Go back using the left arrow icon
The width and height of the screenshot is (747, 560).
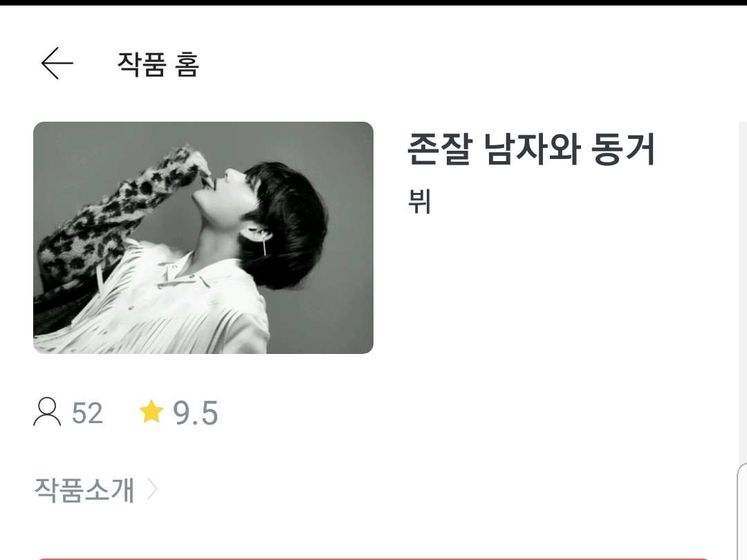point(57,63)
